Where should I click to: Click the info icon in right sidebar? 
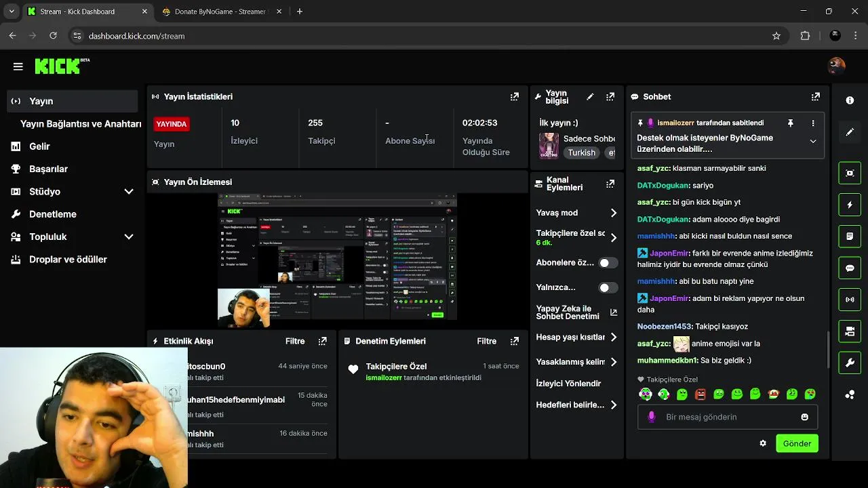tap(850, 100)
